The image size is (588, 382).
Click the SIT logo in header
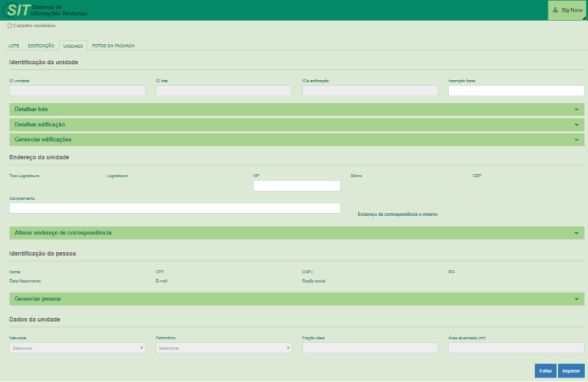[18, 10]
